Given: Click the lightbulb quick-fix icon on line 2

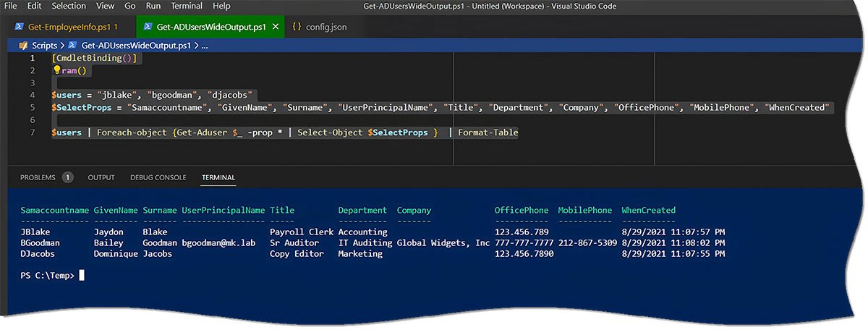Looking at the screenshot, I should [x=56, y=71].
